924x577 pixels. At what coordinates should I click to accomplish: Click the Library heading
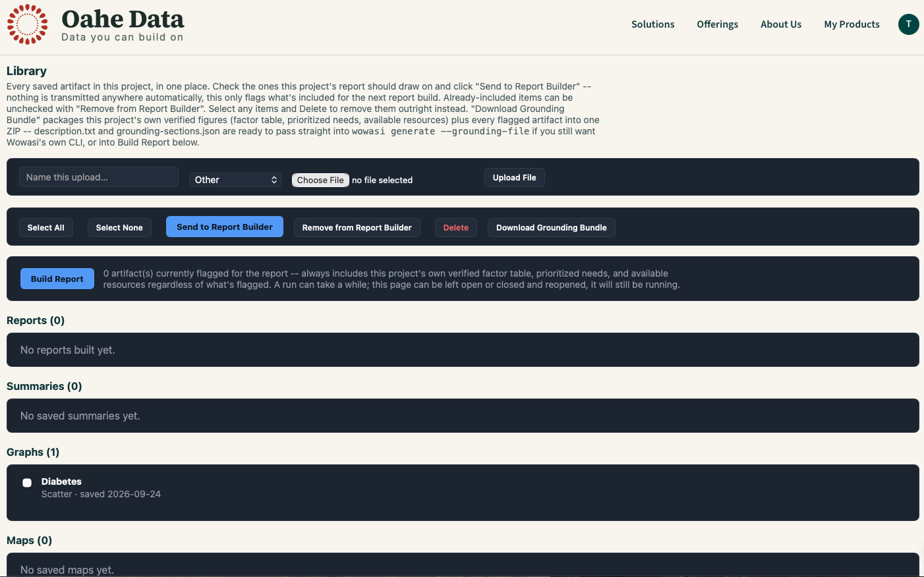(26, 71)
